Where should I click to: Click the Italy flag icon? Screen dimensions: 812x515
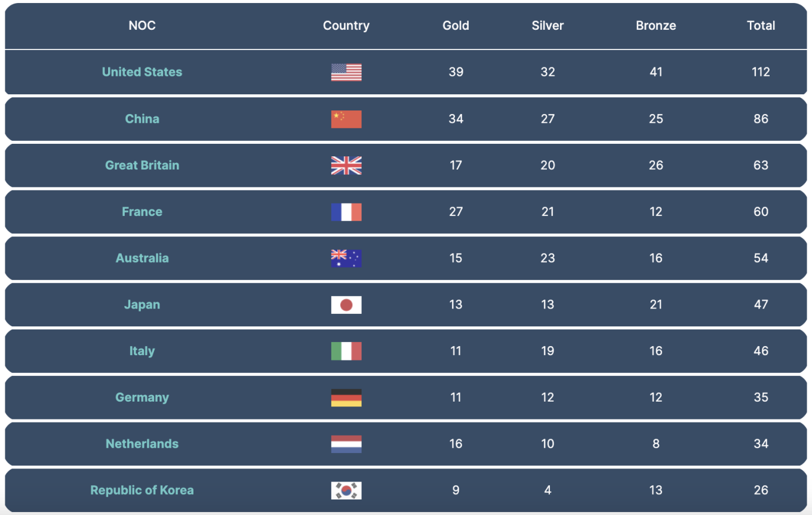(346, 351)
